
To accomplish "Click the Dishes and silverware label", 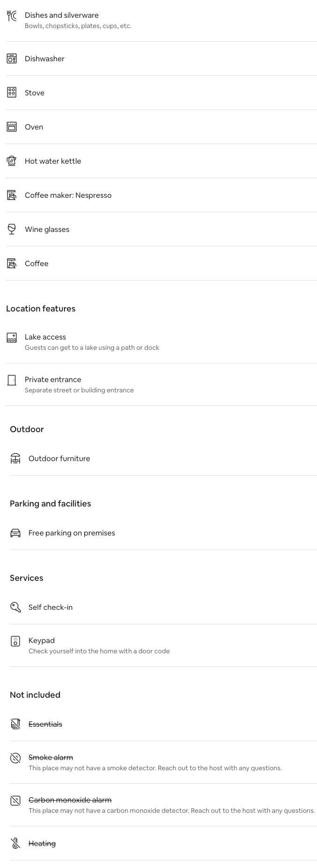I will [62, 15].
